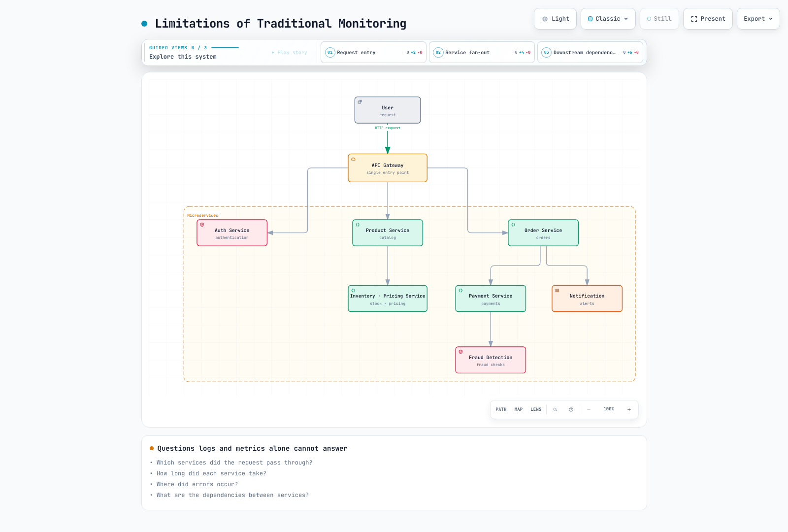Click the code icon on Product Service

coord(358,225)
